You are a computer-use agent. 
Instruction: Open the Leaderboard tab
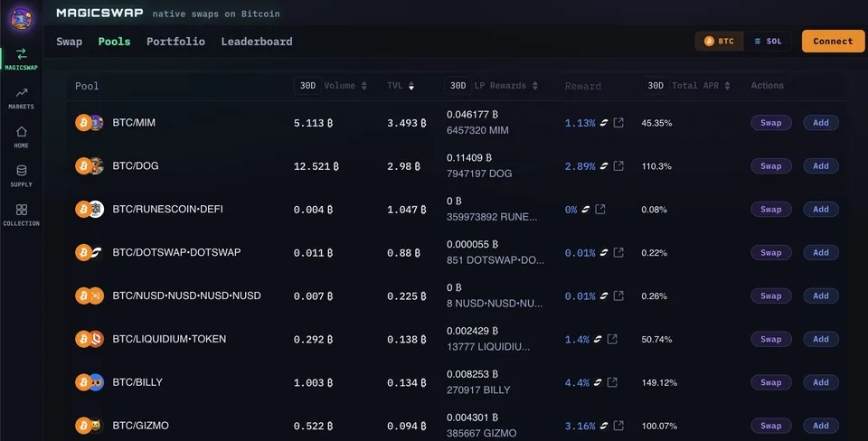(256, 42)
